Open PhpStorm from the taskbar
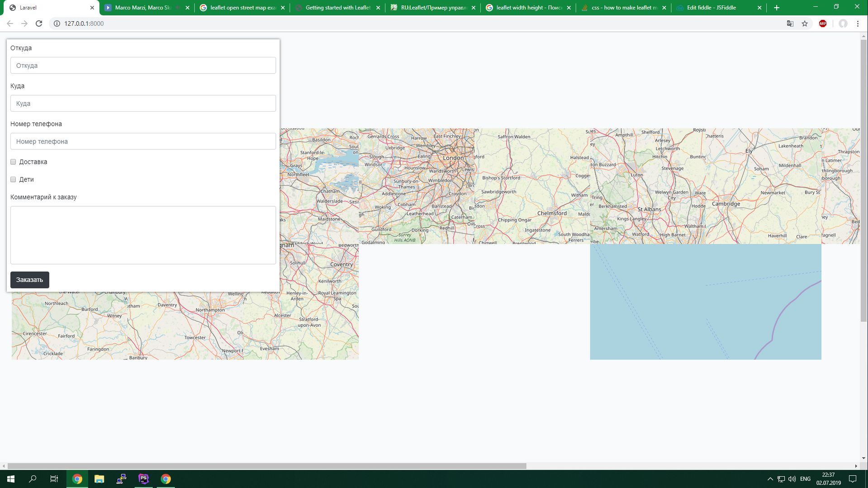 (143, 479)
